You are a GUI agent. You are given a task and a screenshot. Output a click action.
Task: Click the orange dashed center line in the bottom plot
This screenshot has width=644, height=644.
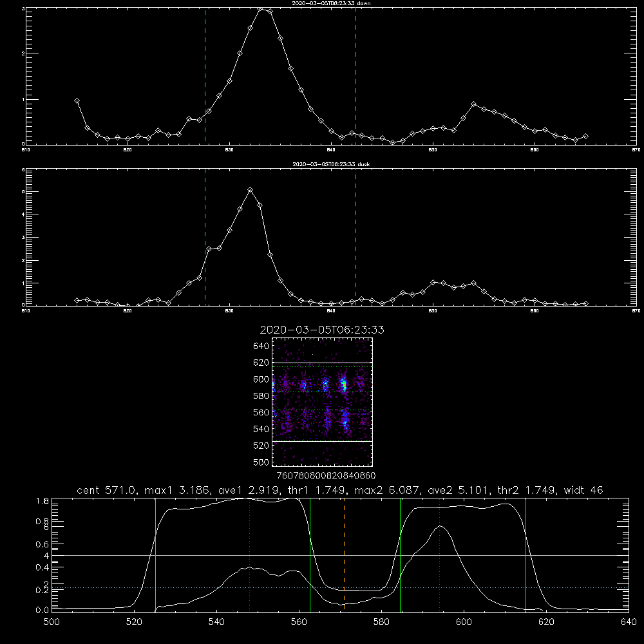(344, 554)
